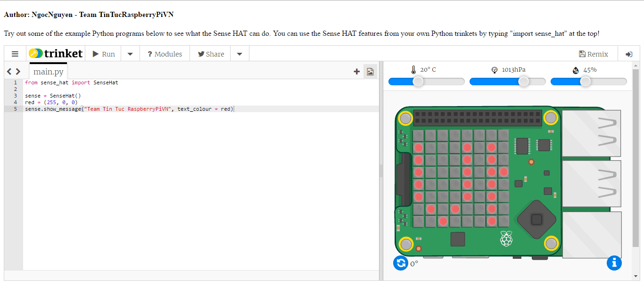Image resolution: width=644 pixels, height=304 pixels.
Task: Click the pressure slider handle
Action: [x=523, y=82]
